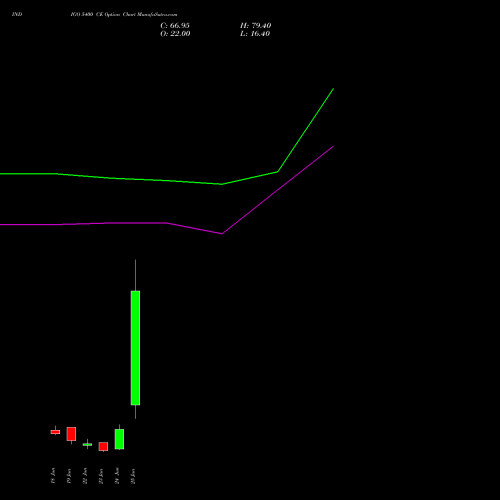Select the red candle for 19 Jan
Image resolution: width=500 pixels, height=500 pixels.
pos(71,434)
